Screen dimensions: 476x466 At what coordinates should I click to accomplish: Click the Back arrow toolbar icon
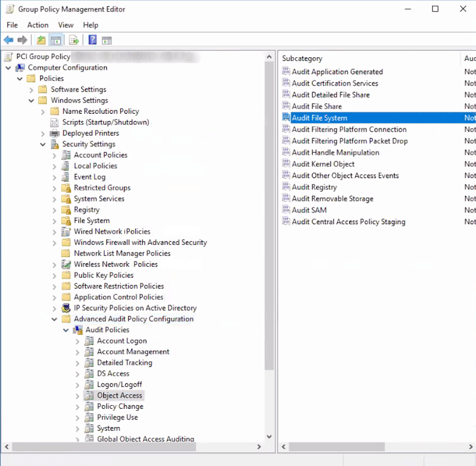click(x=8, y=40)
